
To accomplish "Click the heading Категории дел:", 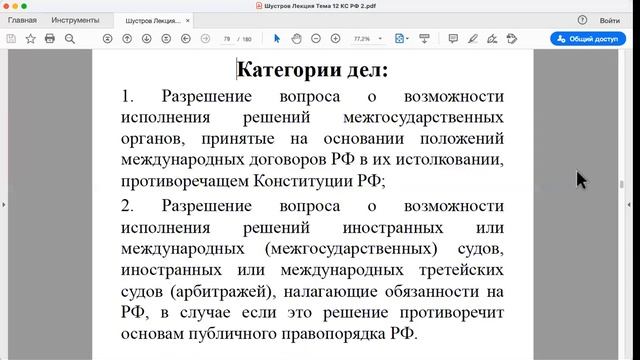I will tap(312, 69).
